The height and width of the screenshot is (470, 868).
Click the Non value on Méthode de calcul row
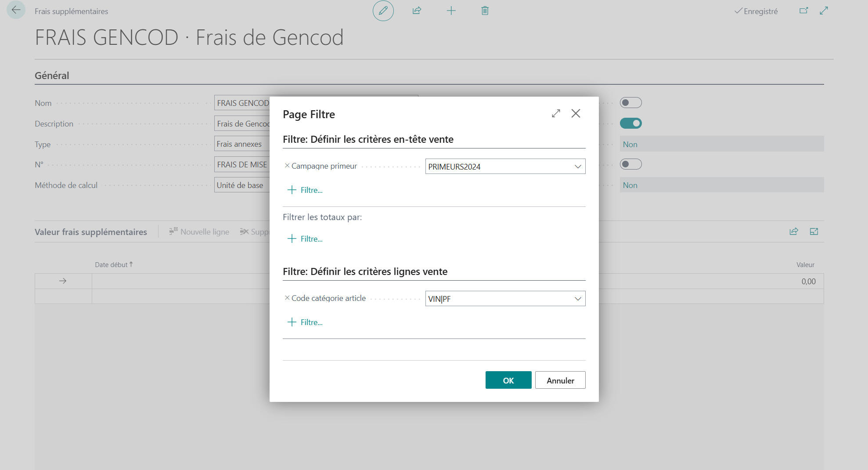tap(722, 185)
